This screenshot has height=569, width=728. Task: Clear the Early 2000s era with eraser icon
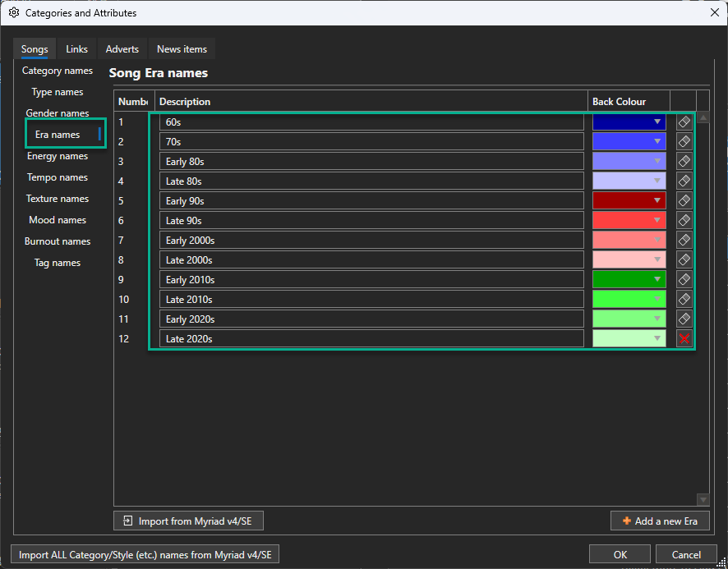684,240
